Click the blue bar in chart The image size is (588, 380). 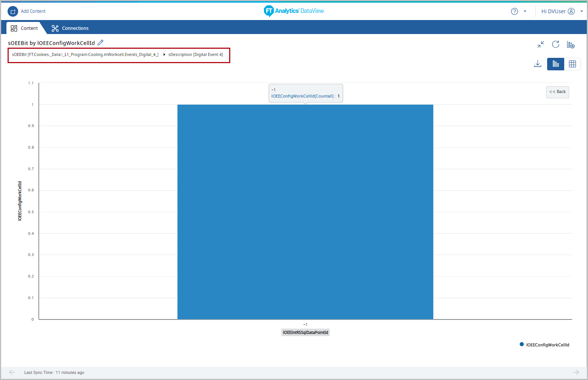pos(305,212)
